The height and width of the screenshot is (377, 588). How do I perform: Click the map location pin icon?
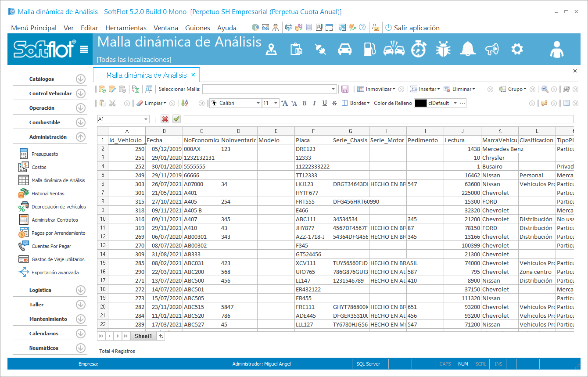click(x=272, y=49)
